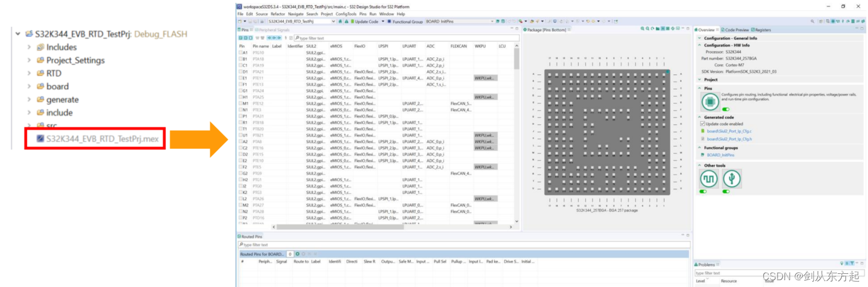This screenshot has height=287, width=868.
Task: Click the Pins view filter text field
Action: 406,38
